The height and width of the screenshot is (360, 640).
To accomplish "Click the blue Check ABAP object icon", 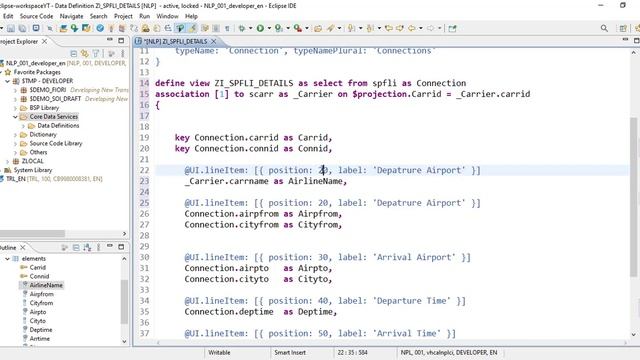I will (x=100, y=28).
